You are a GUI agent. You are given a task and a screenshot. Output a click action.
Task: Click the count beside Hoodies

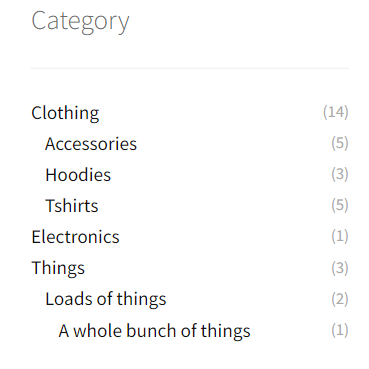[x=340, y=174]
